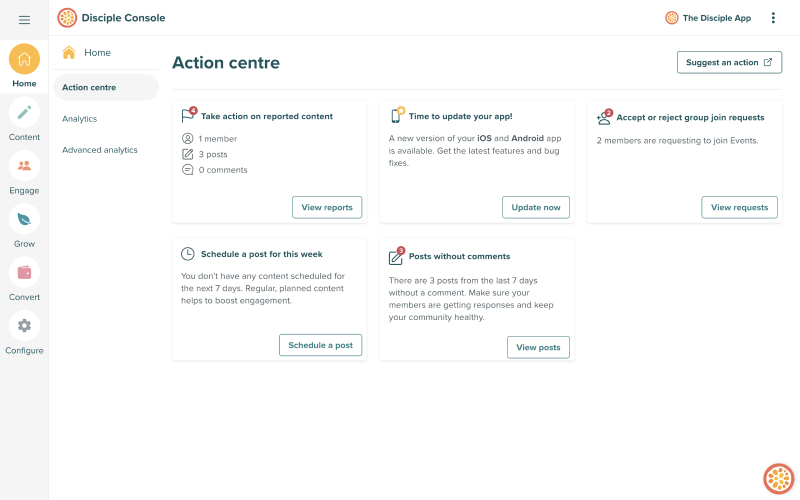Viewport: 800px width, 500px height.
Task: Open the Convert wallet icon
Action: (24, 272)
